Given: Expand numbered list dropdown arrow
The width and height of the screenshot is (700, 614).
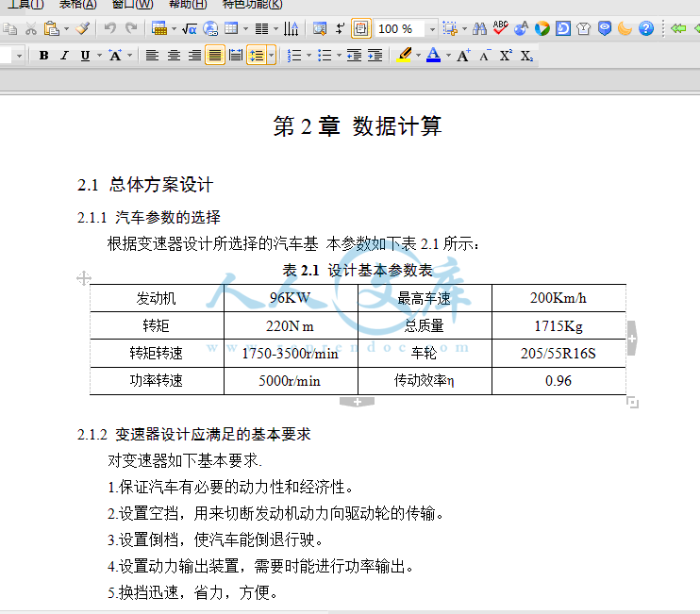Looking at the screenshot, I should click(x=308, y=56).
